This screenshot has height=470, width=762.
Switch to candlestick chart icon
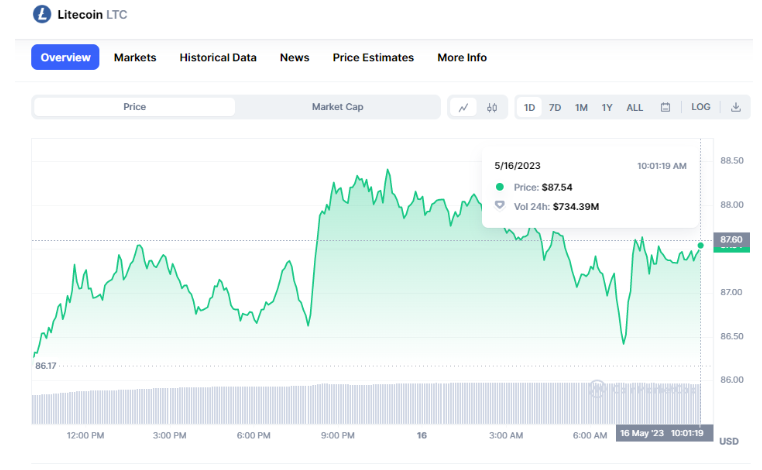pos(492,107)
